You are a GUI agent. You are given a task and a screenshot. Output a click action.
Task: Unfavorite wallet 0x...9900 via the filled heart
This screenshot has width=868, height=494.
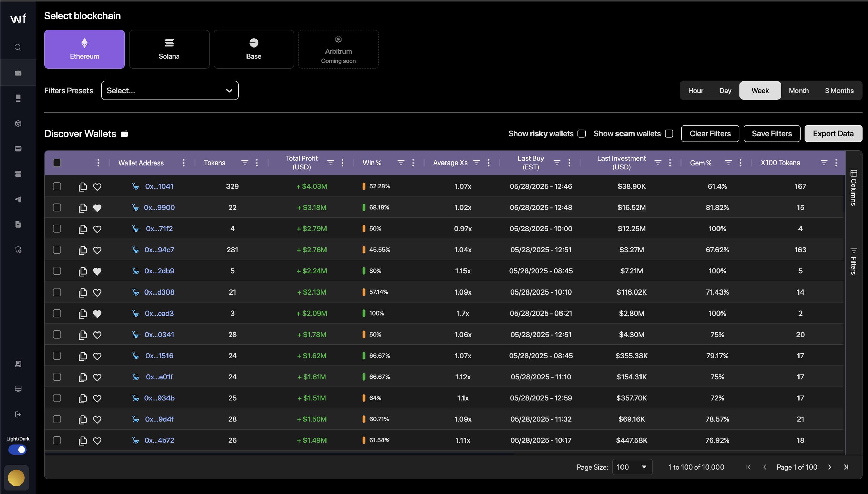coord(97,208)
